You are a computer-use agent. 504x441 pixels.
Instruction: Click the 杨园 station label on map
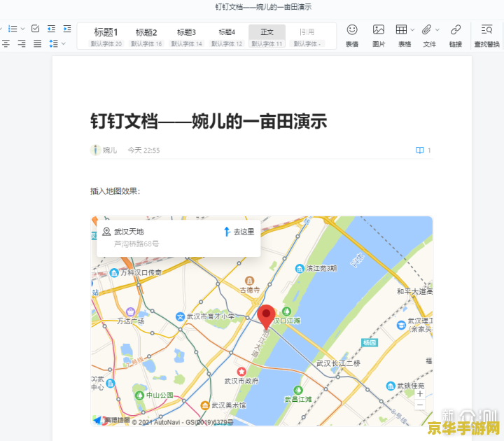370,342
